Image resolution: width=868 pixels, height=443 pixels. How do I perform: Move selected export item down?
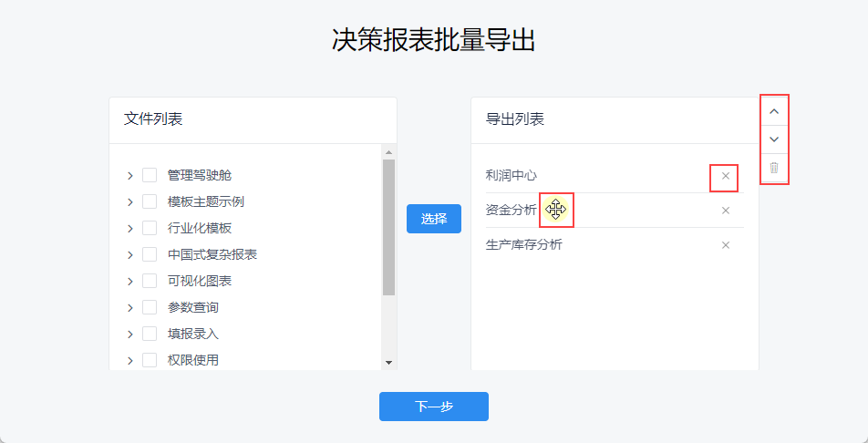[774, 139]
